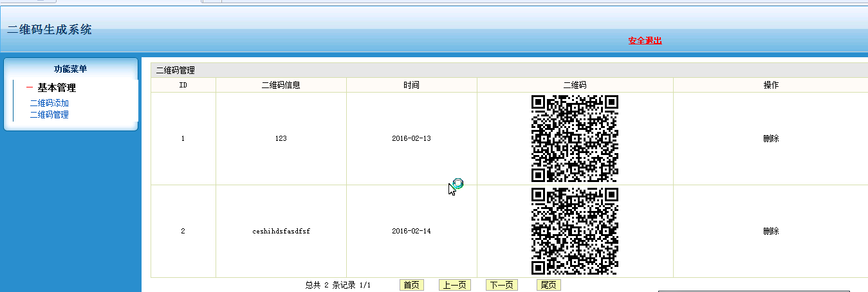Jump to 尾页 last page button
The height and width of the screenshot is (292, 868).
point(549,285)
